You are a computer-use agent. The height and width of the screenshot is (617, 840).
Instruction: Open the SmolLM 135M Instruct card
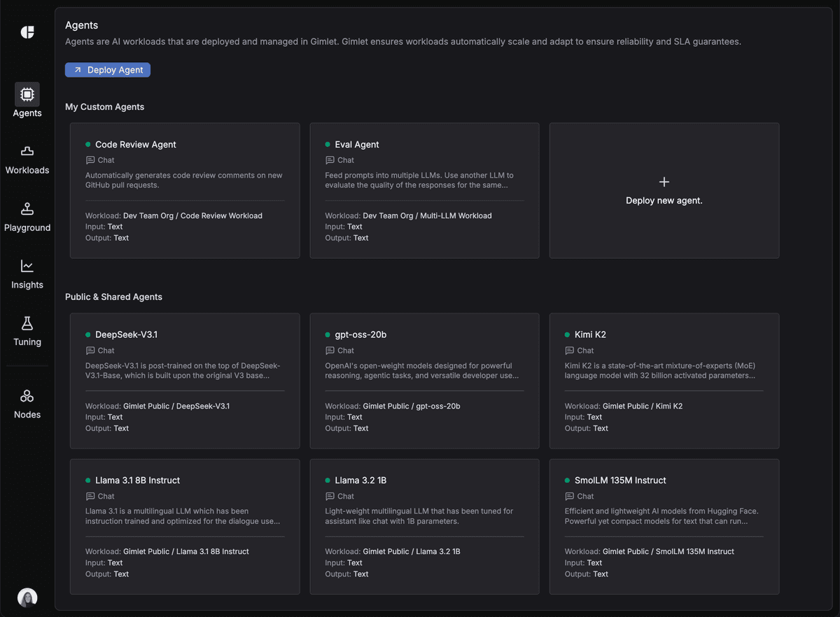[x=664, y=526]
